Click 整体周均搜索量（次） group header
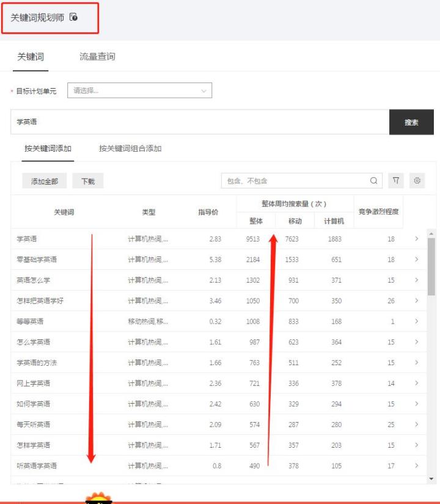 (x=294, y=204)
